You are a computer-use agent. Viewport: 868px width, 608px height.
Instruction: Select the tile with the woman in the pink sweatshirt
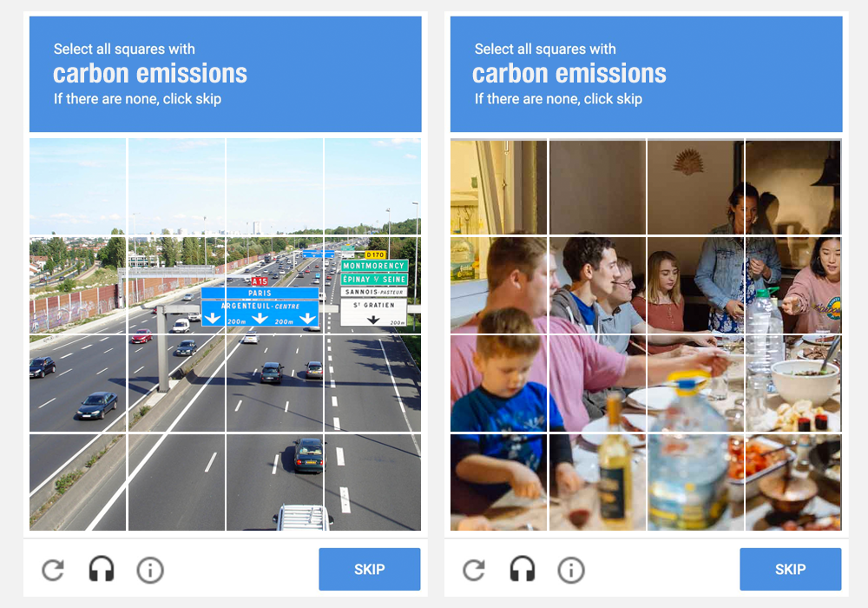[x=793, y=285]
